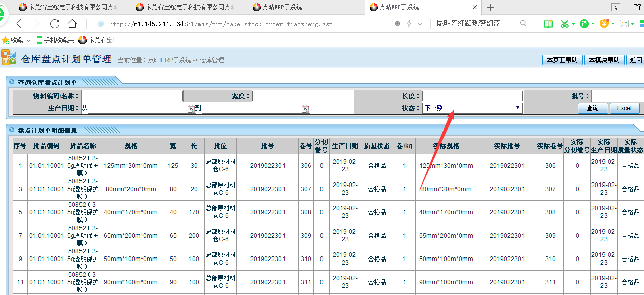Open calendar picker for production end date

click(x=305, y=108)
